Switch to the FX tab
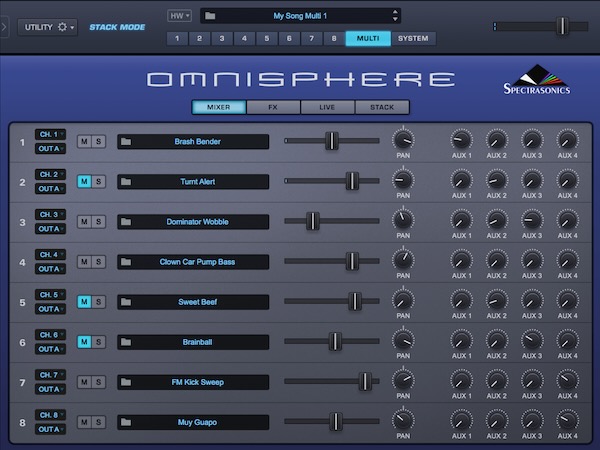This screenshot has height=450, width=600. click(273, 108)
